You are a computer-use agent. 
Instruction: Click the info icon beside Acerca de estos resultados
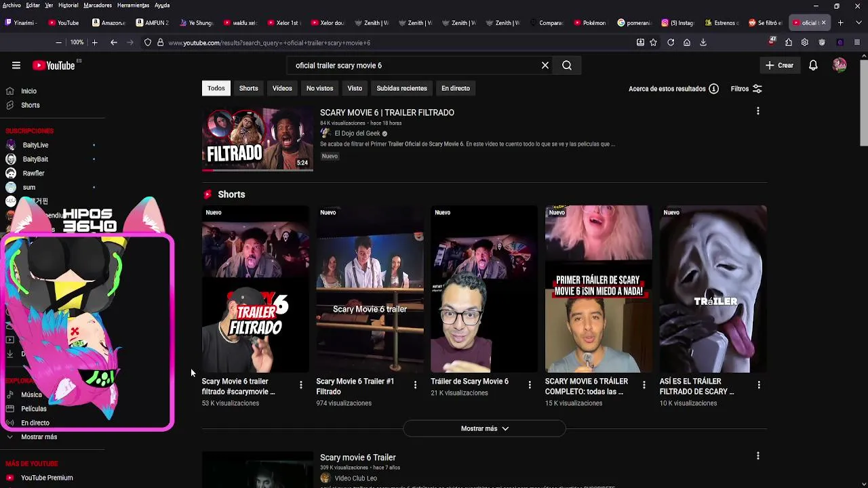[713, 89]
